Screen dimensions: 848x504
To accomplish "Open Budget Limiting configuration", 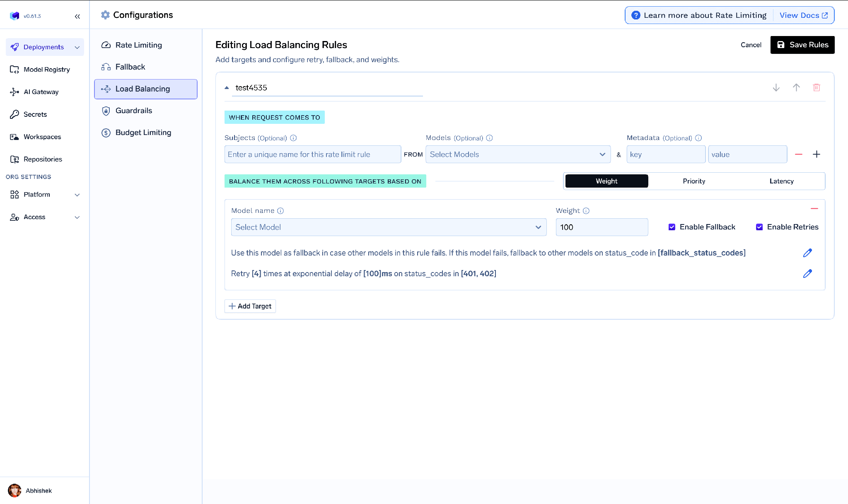I will tap(146, 133).
